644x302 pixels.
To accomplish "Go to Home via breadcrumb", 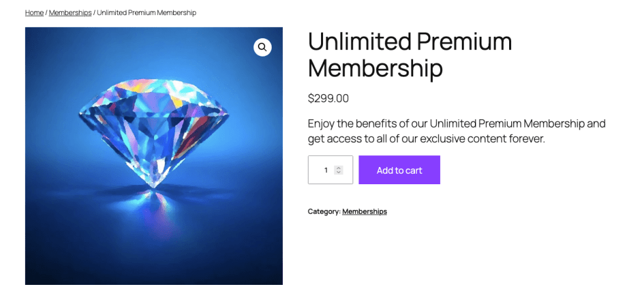I will [34, 13].
